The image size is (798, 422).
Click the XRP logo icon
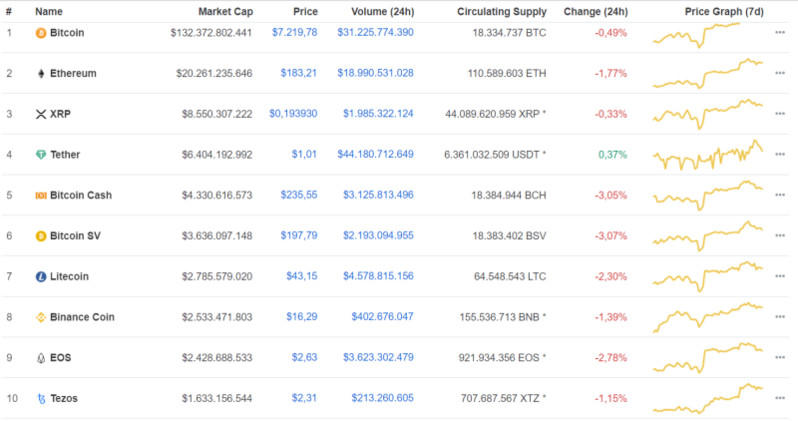click(41, 114)
